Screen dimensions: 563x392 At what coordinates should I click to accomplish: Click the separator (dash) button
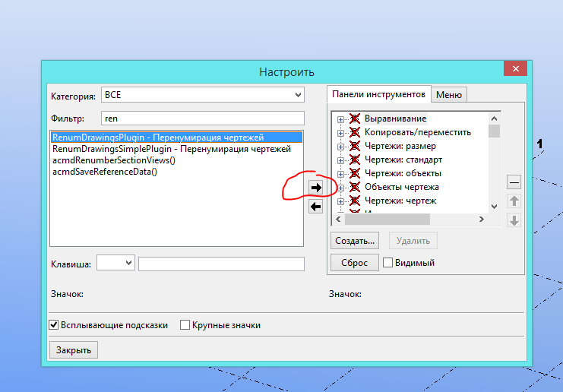pos(514,182)
